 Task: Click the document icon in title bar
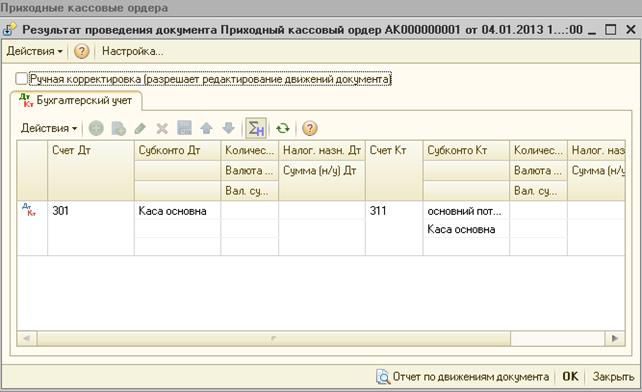click(x=9, y=29)
